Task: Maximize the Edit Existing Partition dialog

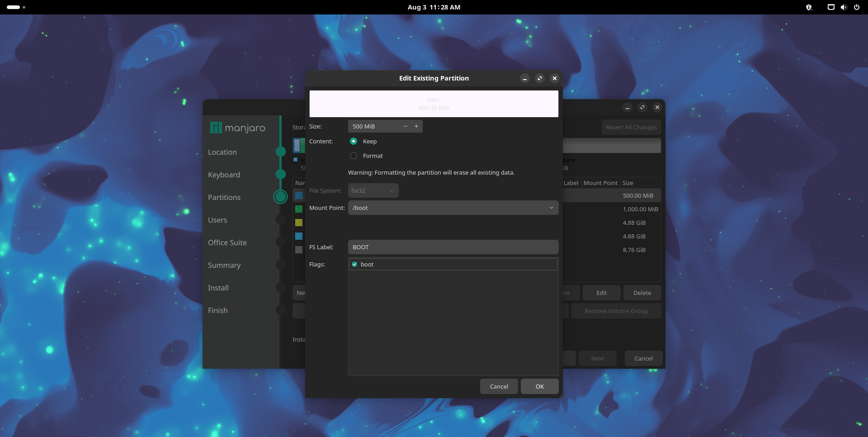Action: (539, 78)
